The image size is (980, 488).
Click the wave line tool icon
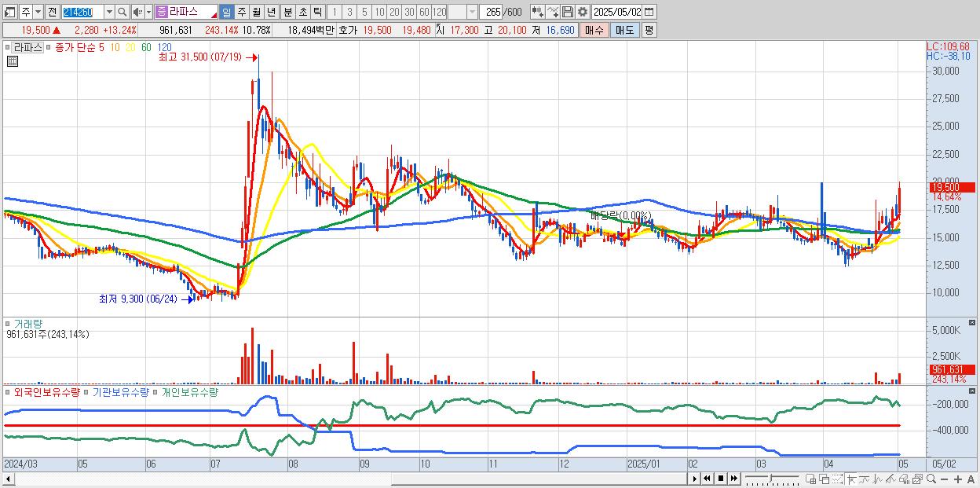(878, 479)
